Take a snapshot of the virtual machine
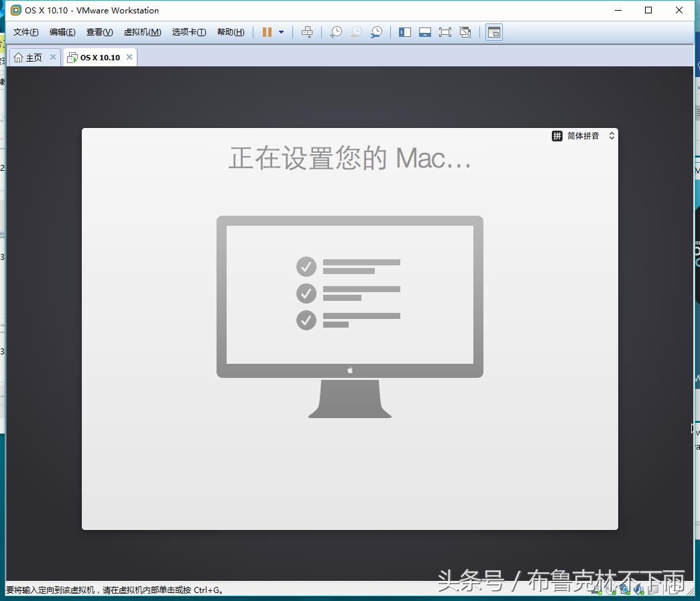The height and width of the screenshot is (601, 700). click(x=335, y=31)
